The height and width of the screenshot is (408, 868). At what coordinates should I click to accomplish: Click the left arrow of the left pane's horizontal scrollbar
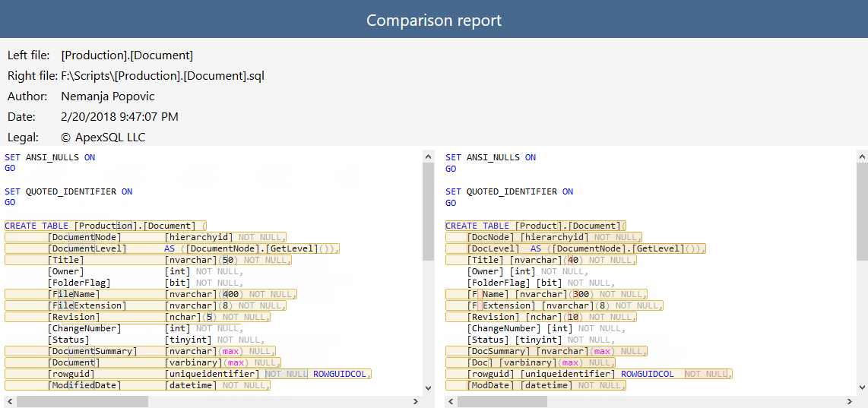click(x=9, y=401)
